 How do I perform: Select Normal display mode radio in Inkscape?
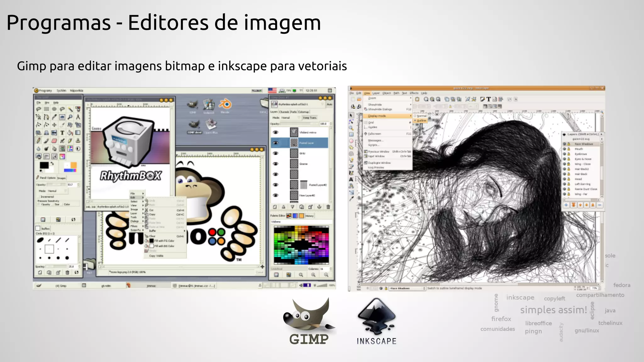point(415,116)
